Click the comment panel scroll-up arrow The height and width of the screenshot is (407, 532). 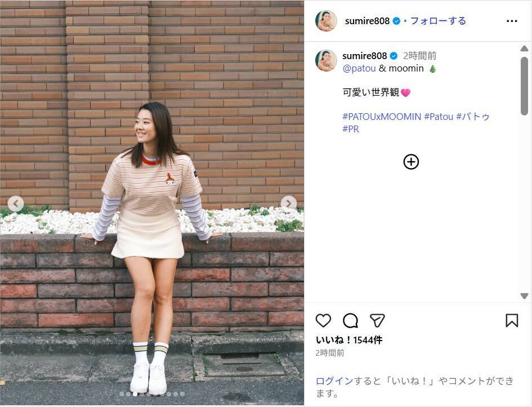(524, 48)
